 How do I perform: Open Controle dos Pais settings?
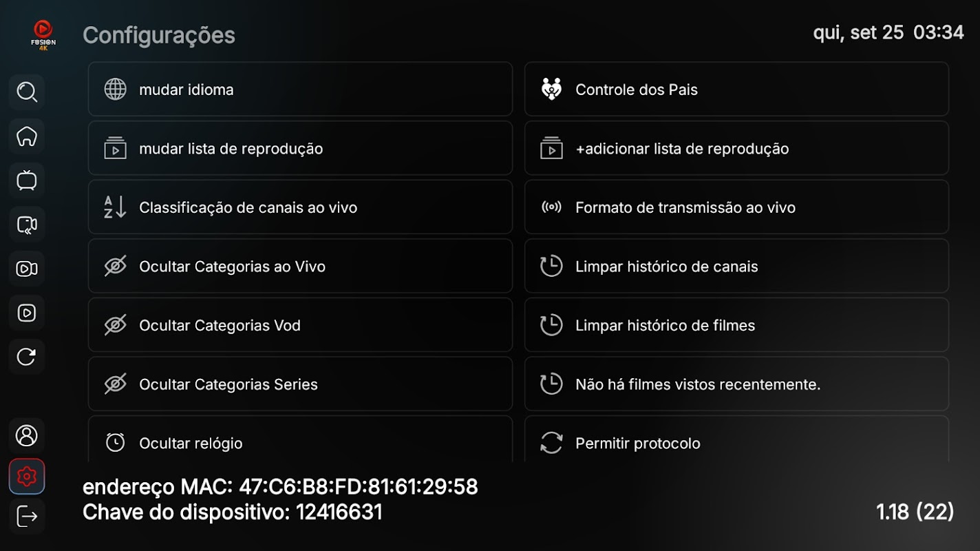click(x=736, y=89)
